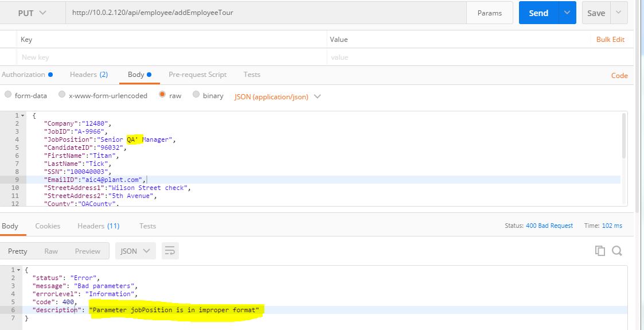Toggle the wrap lines icon
This screenshot has height=330, width=644.
pyautogui.click(x=170, y=251)
